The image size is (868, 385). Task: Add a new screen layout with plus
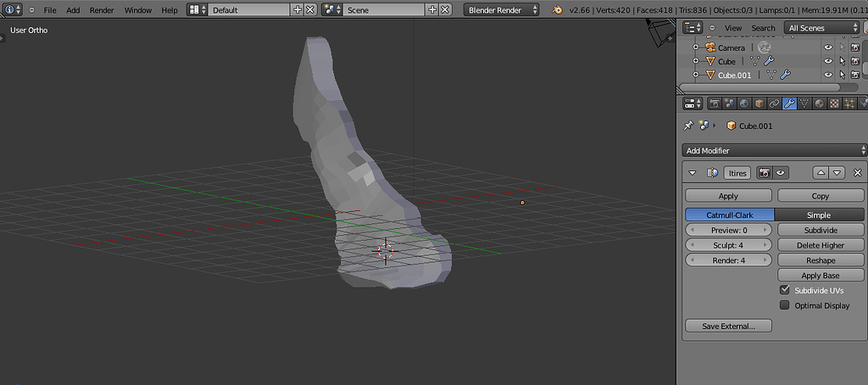click(298, 10)
